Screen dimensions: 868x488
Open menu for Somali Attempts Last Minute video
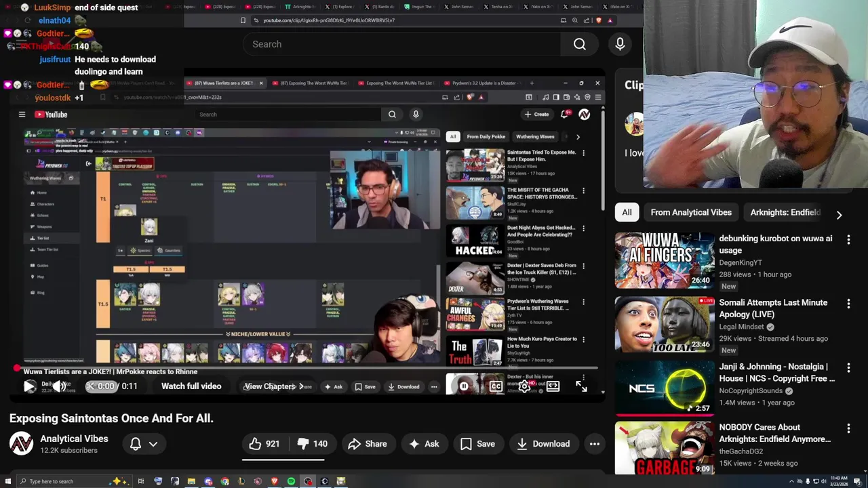tap(848, 304)
